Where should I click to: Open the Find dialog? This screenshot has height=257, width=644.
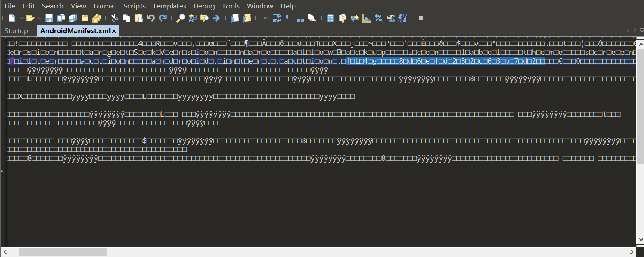pos(180,18)
